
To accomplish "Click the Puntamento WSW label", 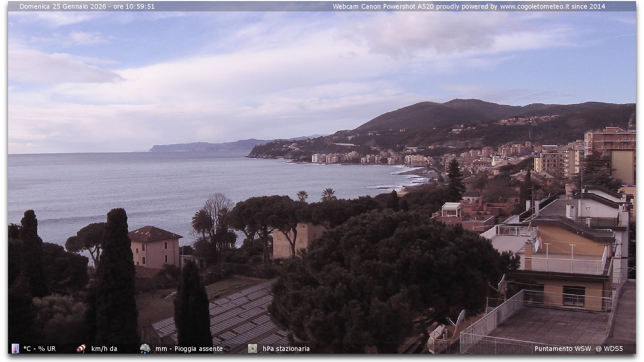I will coord(563,349).
